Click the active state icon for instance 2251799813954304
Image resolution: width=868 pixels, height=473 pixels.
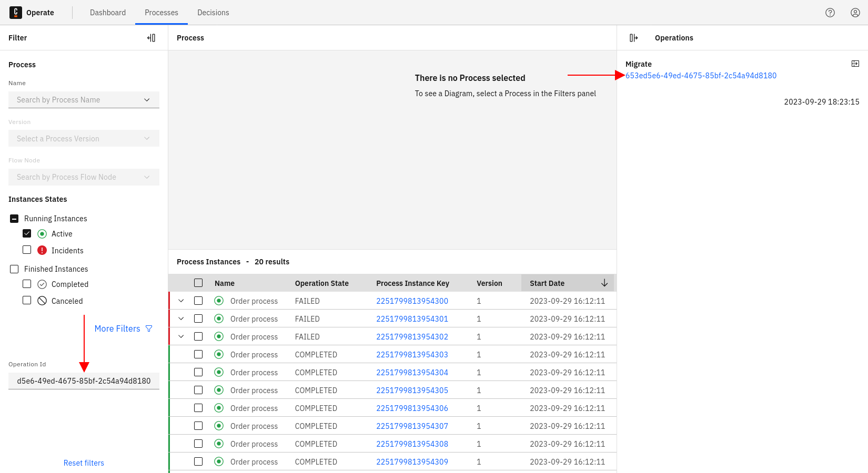[x=219, y=372]
